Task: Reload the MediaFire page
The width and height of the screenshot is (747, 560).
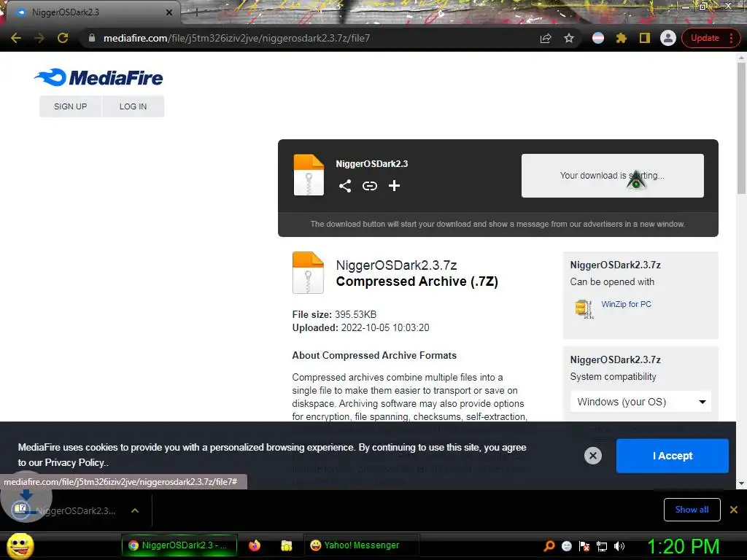Action: tap(63, 38)
